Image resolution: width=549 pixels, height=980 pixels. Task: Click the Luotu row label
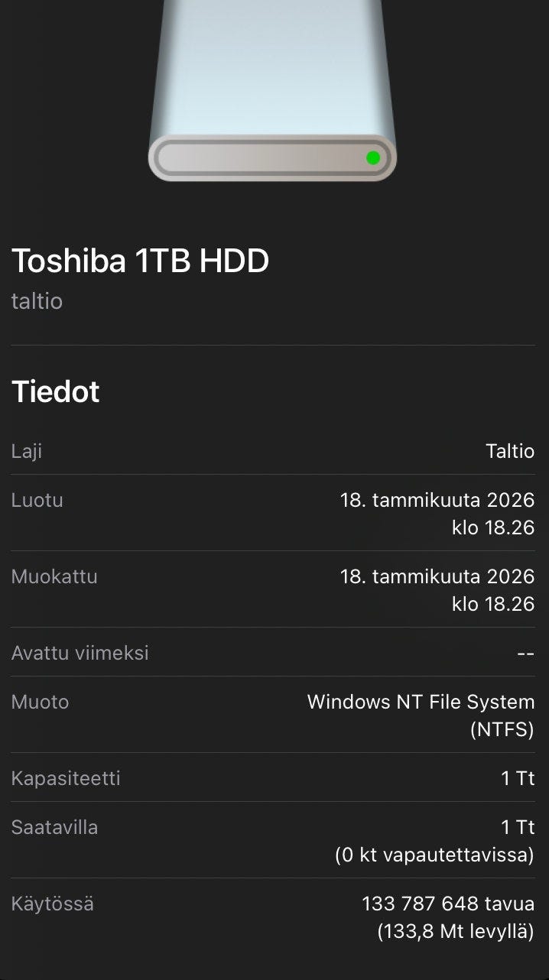[x=37, y=500]
